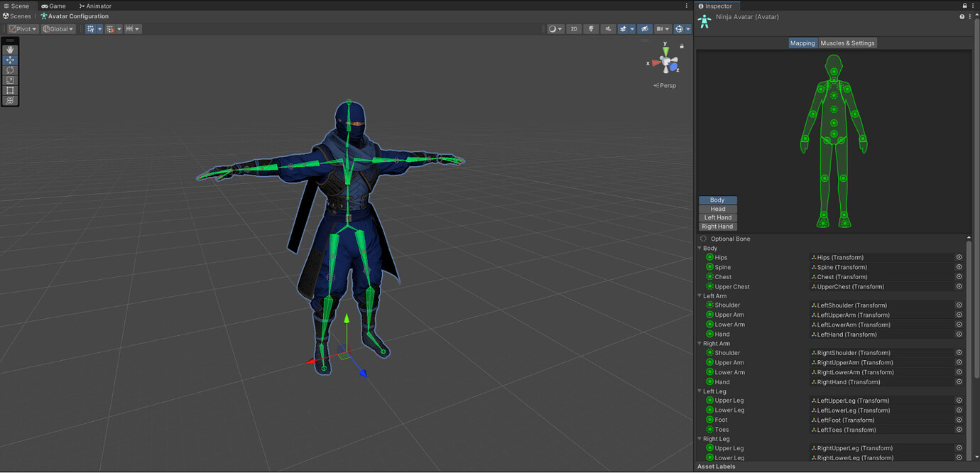Image resolution: width=980 pixels, height=473 pixels.
Task: Open the Global orientation dropdown
Action: point(57,28)
